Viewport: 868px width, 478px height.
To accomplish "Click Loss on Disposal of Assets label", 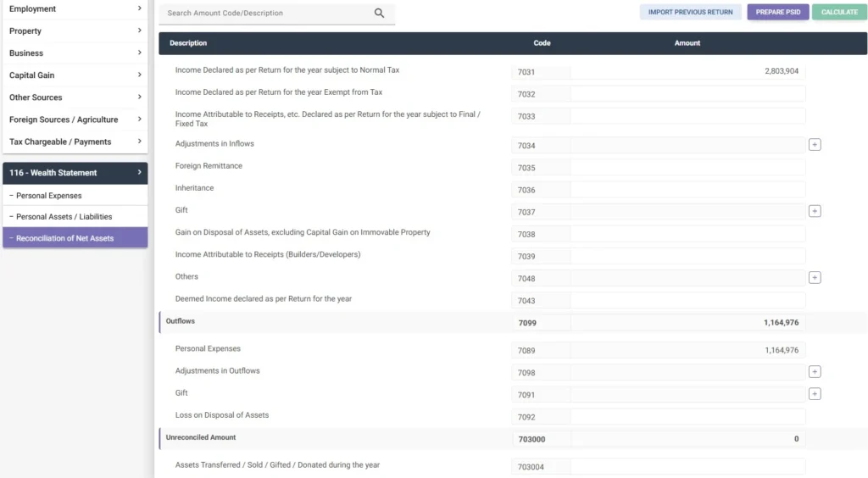I will (222, 415).
